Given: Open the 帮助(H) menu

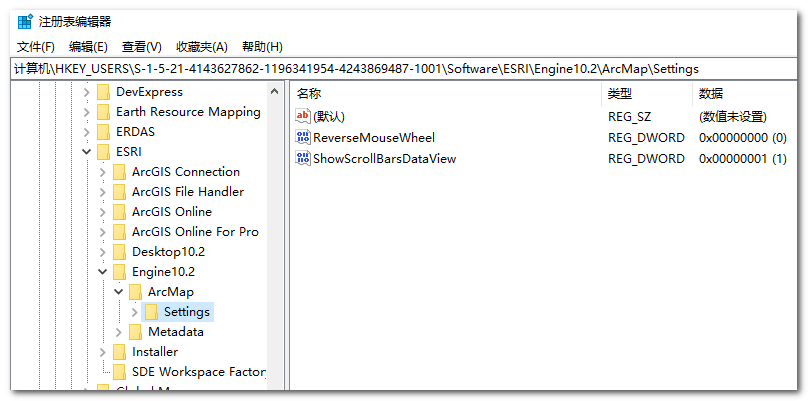Looking at the screenshot, I should click(x=262, y=47).
